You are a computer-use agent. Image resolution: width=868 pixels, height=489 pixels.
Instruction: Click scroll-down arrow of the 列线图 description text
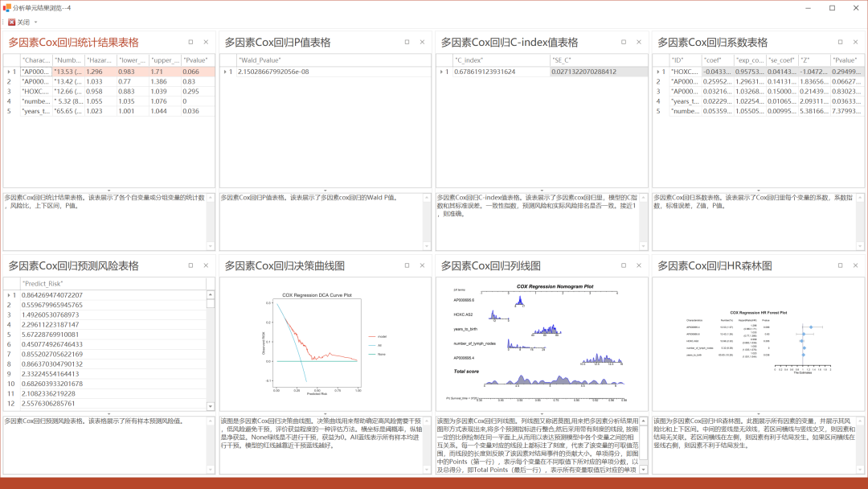pyautogui.click(x=643, y=470)
